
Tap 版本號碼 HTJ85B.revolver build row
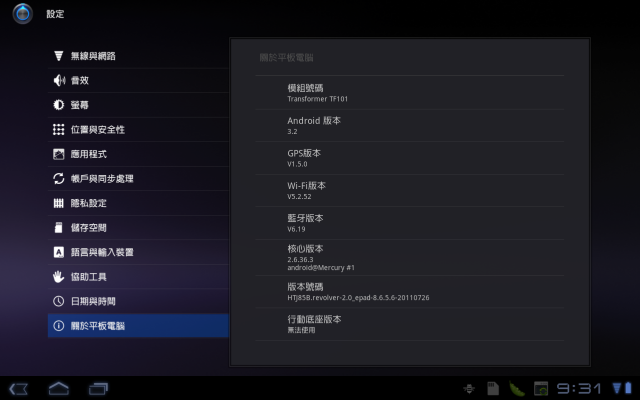[x=409, y=291]
